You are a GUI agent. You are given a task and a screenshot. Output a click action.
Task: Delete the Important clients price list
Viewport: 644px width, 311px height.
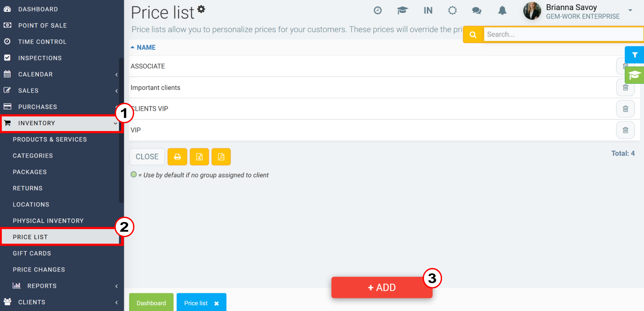tap(625, 87)
